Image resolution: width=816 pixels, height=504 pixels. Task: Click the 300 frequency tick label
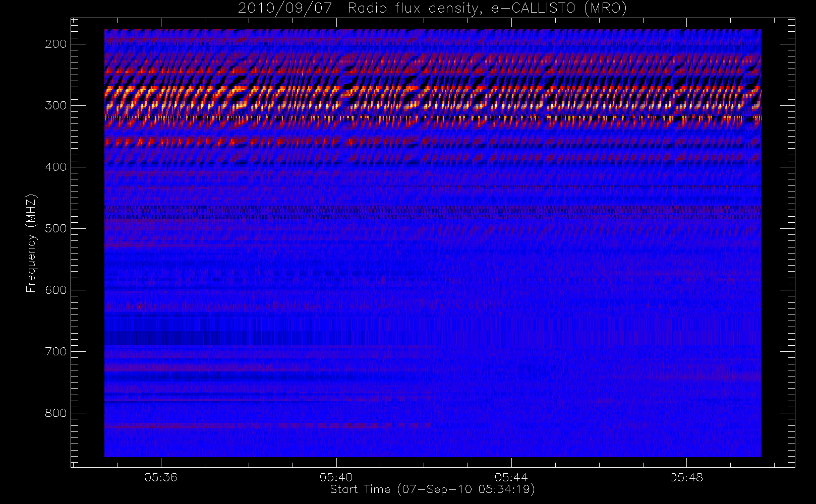tap(56, 105)
